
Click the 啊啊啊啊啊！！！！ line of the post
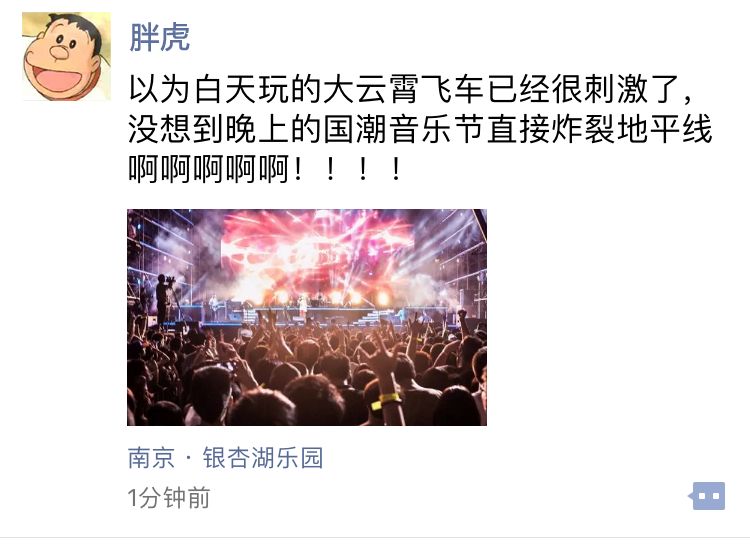tap(265, 169)
